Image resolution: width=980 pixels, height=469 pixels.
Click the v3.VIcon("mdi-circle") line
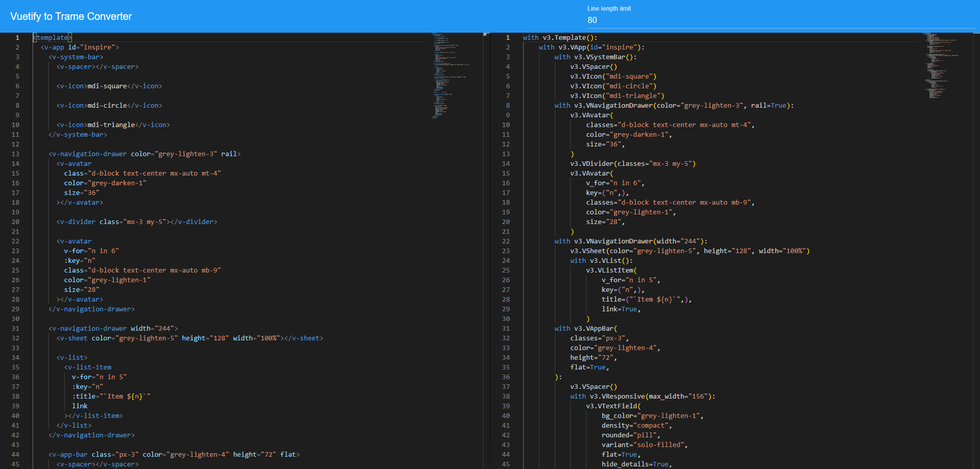point(613,86)
